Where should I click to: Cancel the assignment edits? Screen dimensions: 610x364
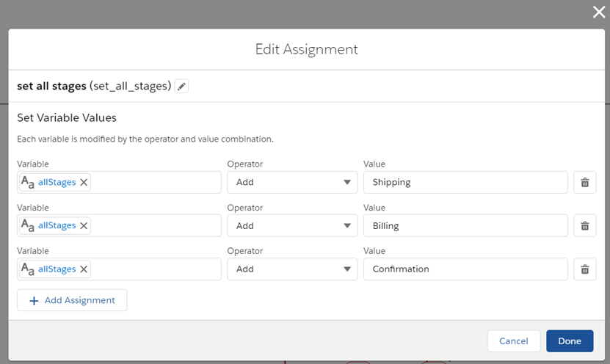[514, 341]
